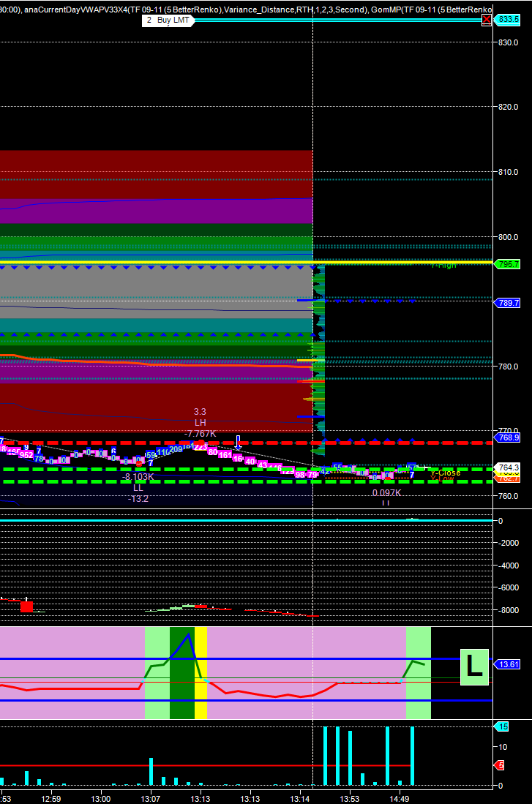Click the 13:00 time axis label
The height and width of the screenshot is (804, 532).
pyautogui.click(x=100, y=799)
